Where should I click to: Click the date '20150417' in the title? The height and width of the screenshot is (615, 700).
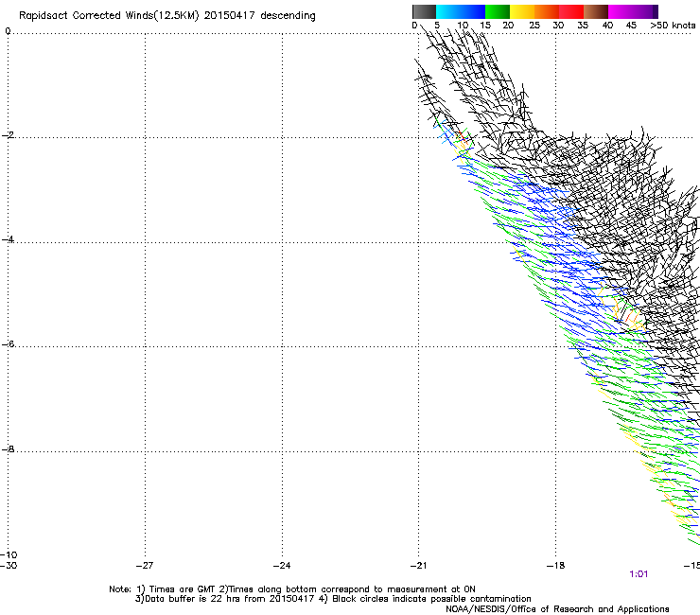click(x=230, y=15)
